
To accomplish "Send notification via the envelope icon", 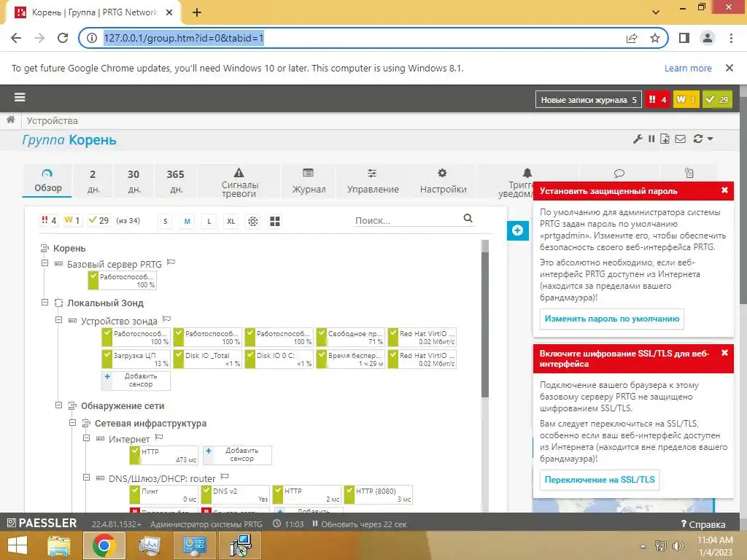I will 681,139.
